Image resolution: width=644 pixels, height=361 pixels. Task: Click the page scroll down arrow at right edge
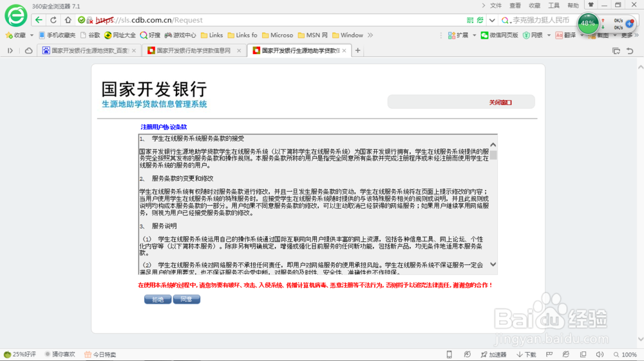click(640, 340)
